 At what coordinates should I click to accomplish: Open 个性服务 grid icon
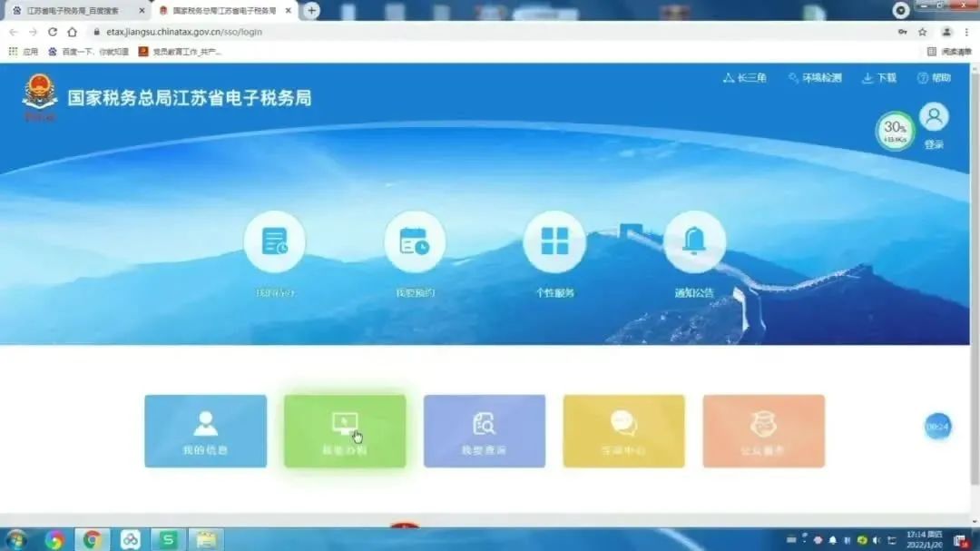pos(554,242)
